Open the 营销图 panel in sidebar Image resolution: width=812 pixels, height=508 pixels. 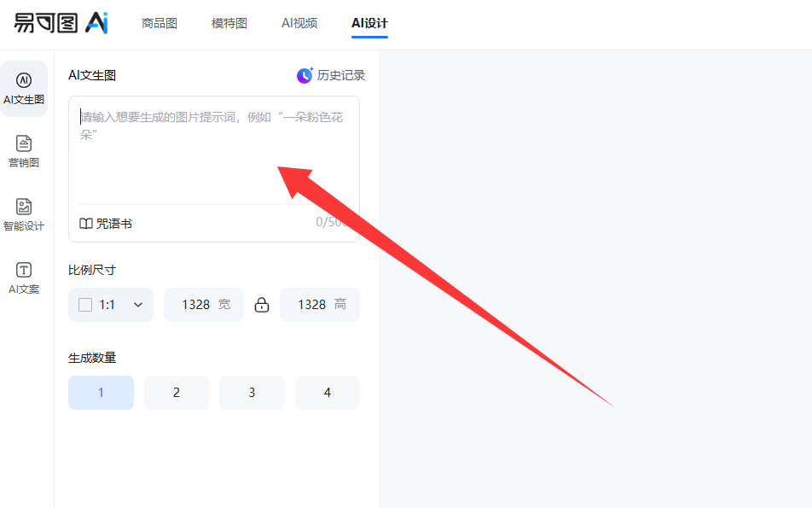tap(24, 151)
